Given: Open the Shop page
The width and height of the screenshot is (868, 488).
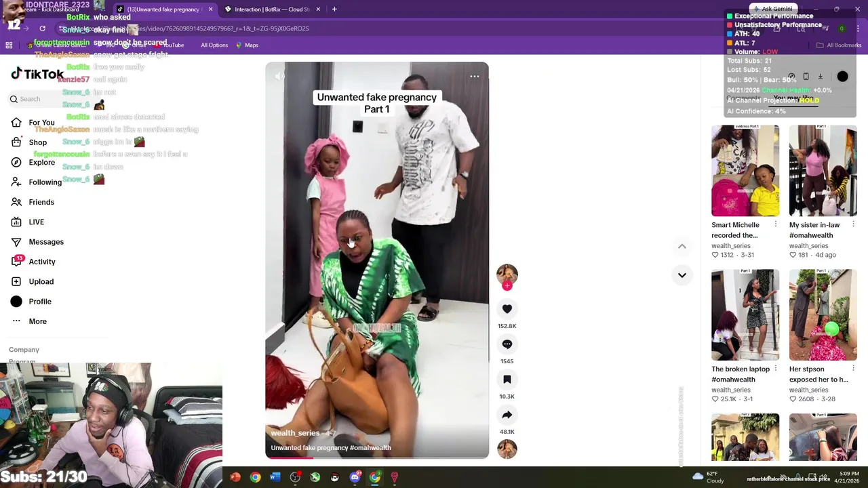Looking at the screenshot, I should tap(28, 142).
